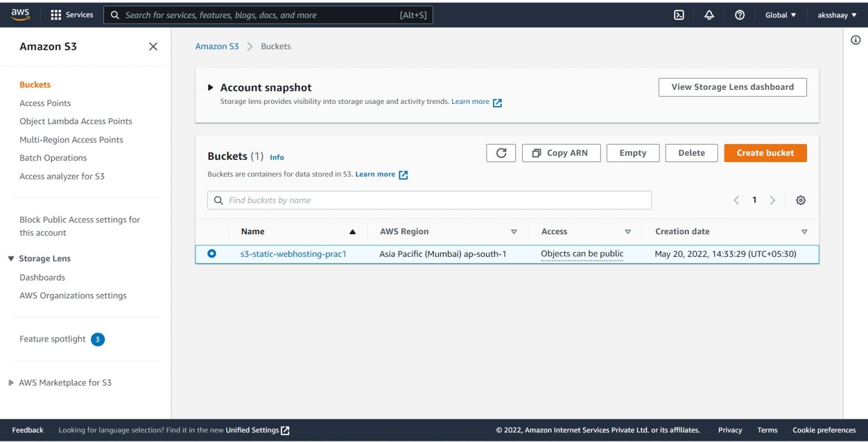Launch CloudShell from the top navigation bar
868x442 pixels.
pyautogui.click(x=679, y=15)
